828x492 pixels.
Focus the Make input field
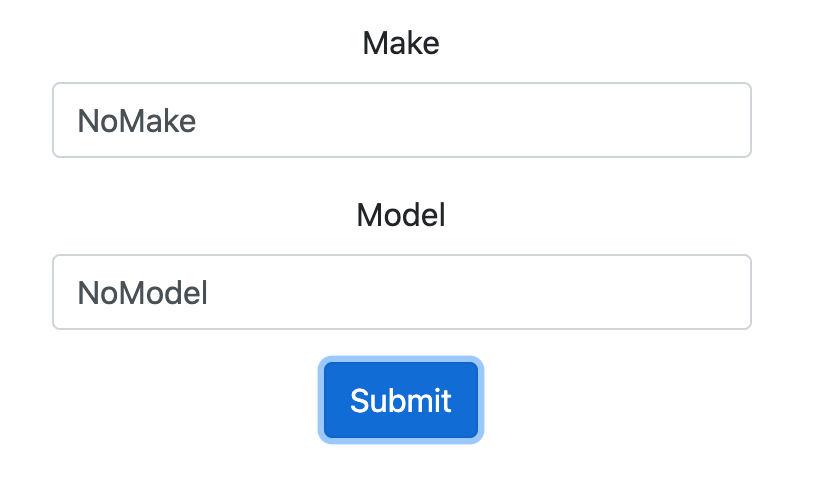(402, 120)
